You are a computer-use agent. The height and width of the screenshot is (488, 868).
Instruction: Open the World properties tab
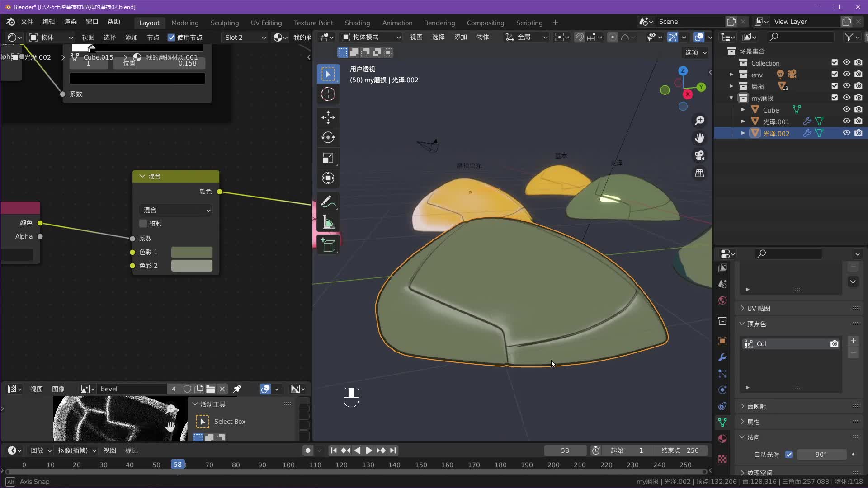coord(722,300)
